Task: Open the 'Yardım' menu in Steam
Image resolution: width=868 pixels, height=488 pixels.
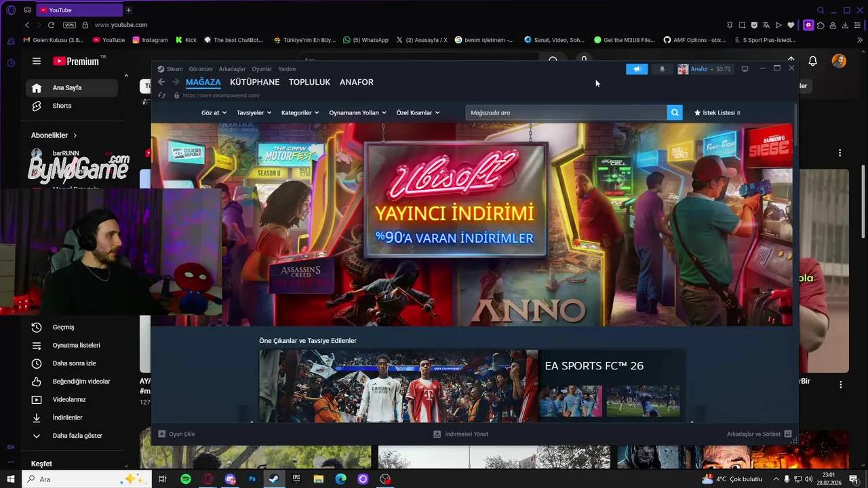Action: (287, 69)
